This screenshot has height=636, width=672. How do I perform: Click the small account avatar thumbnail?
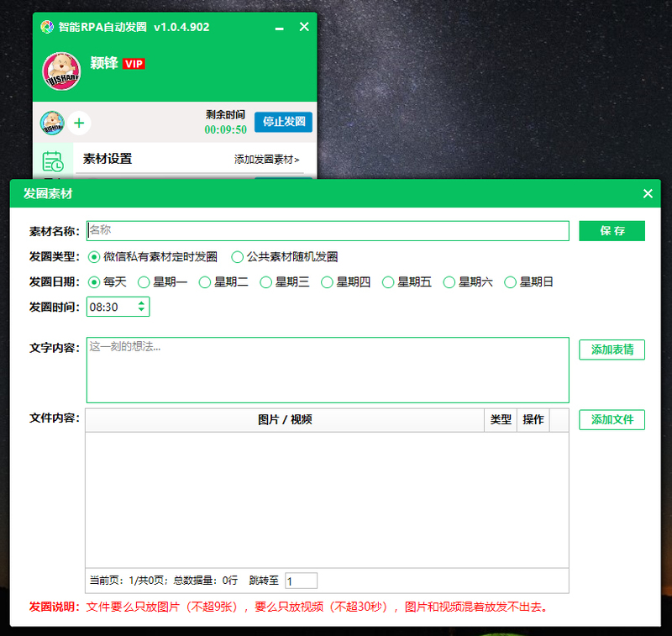[52, 124]
